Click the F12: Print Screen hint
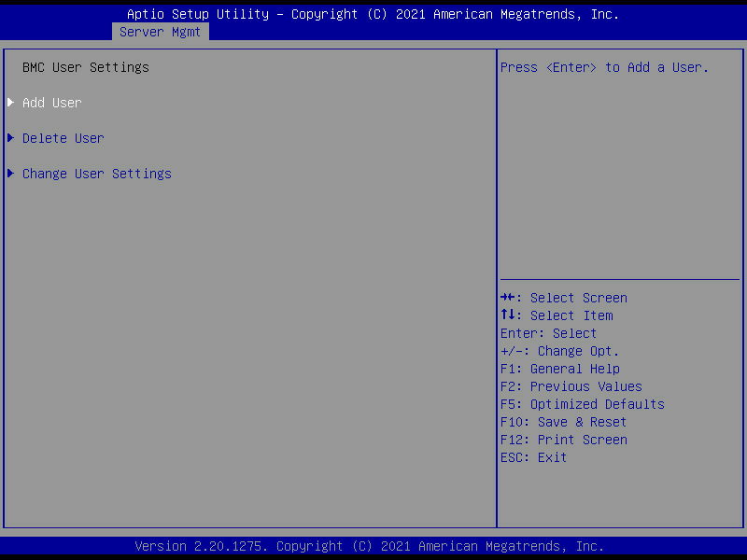 [563, 440]
